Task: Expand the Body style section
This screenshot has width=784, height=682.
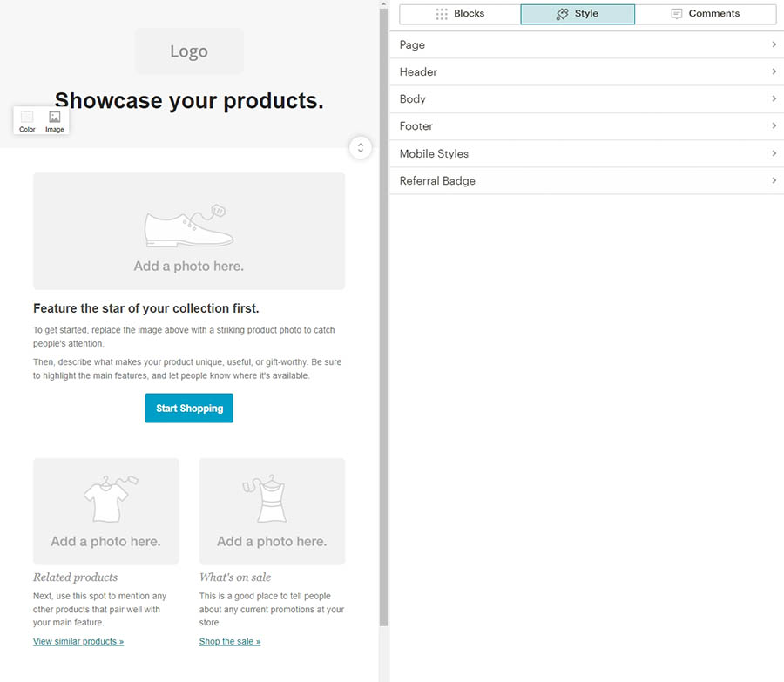Action: [588, 98]
